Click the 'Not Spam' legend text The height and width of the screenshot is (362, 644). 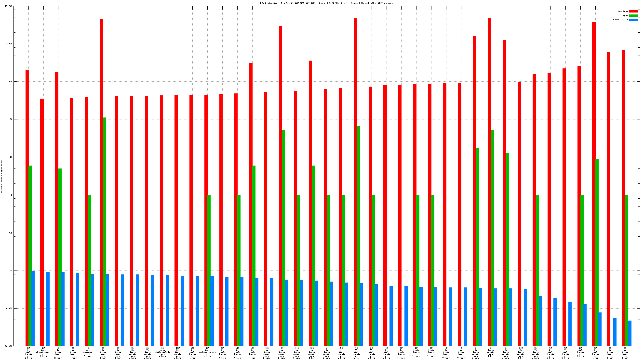click(x=623, y=11)
